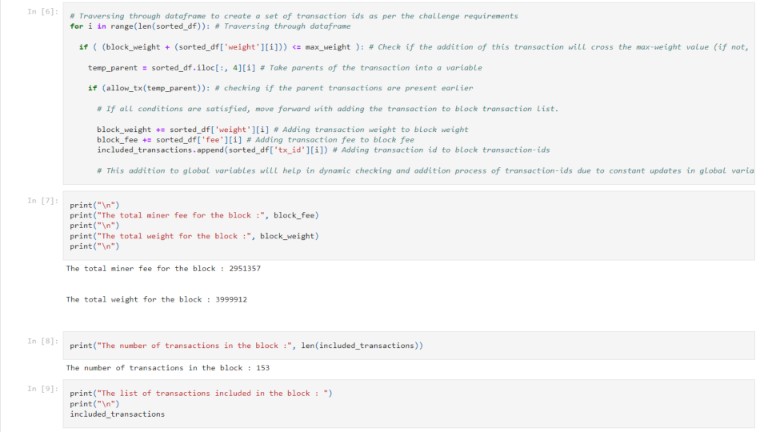Select the In [6] cell prompt

(x=43, y=11)
